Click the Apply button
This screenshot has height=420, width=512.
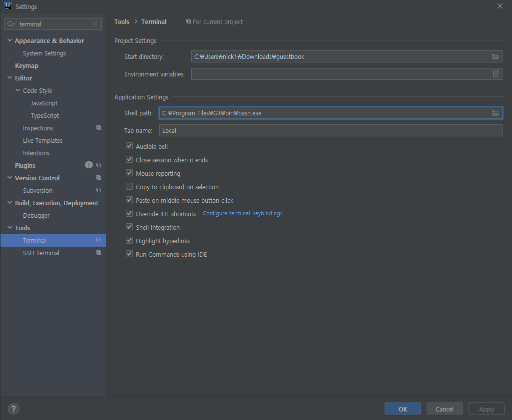tap(486, 409)
